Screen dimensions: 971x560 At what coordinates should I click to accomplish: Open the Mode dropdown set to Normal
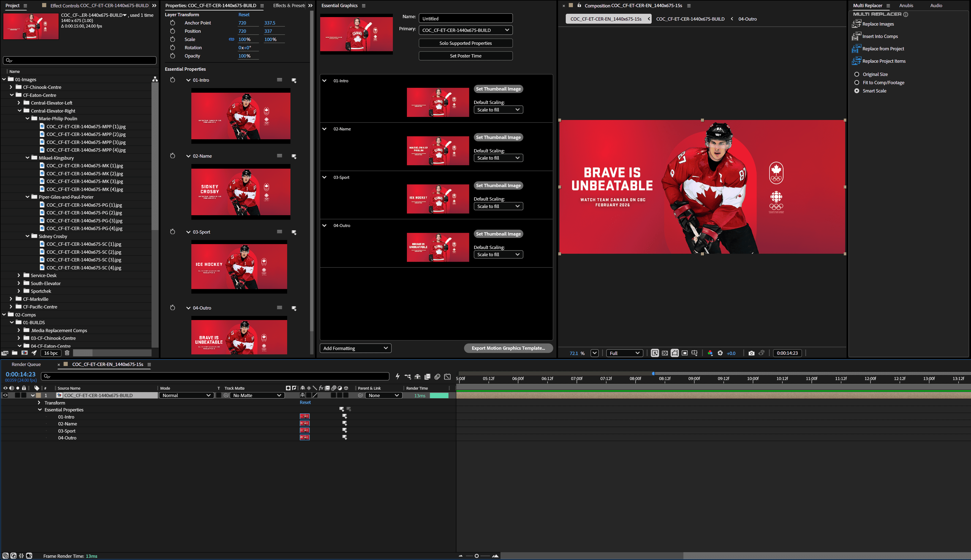[186, 395]
